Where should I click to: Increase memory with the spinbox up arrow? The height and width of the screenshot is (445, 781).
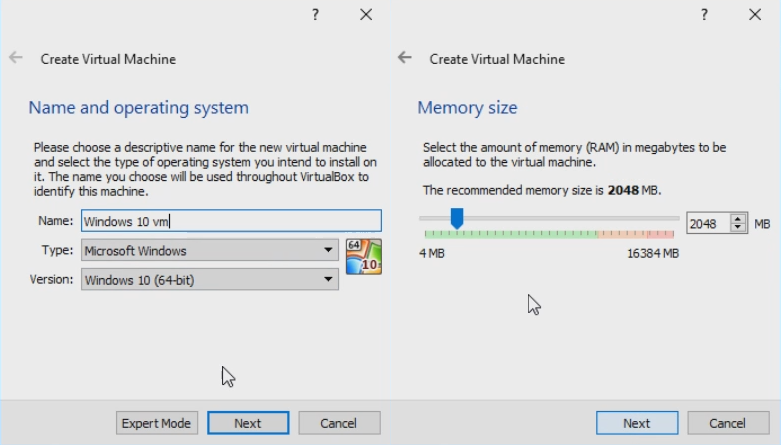coord(738,219)
